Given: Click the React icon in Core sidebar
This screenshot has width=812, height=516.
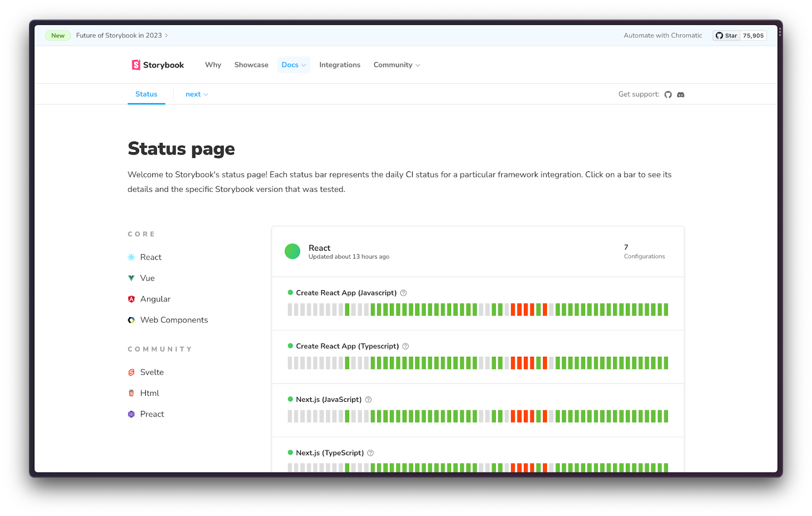Looking at the screenshot, I should click(131, 257).
